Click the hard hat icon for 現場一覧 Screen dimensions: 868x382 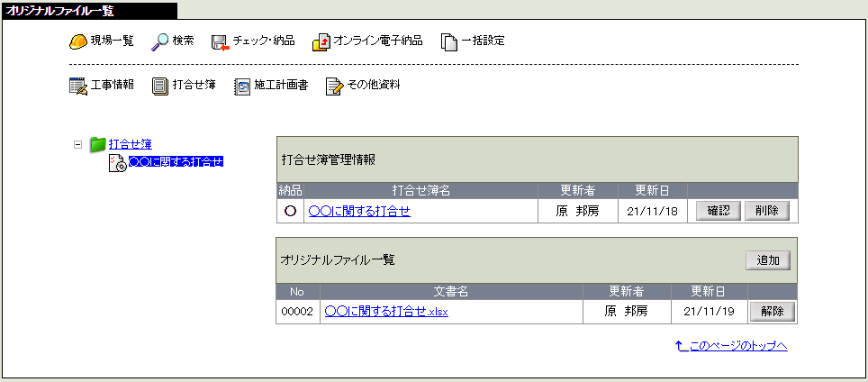[x=78, y=41]
